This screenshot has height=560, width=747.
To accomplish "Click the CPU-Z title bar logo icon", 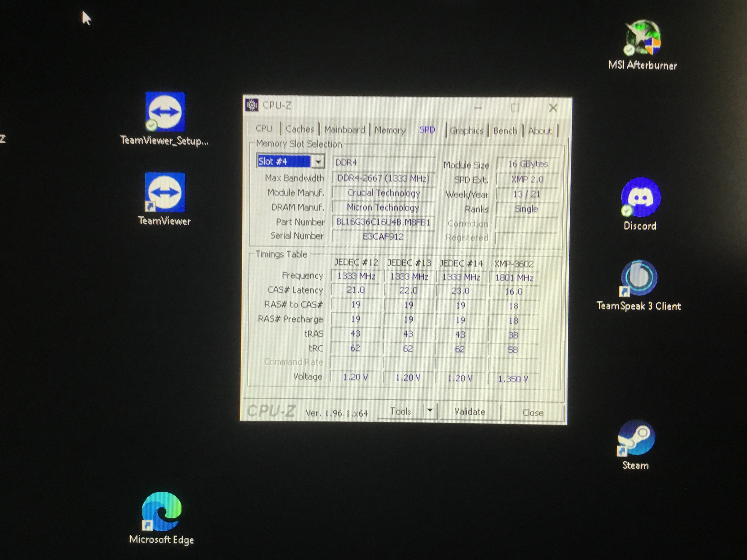I will click(252, 105).
